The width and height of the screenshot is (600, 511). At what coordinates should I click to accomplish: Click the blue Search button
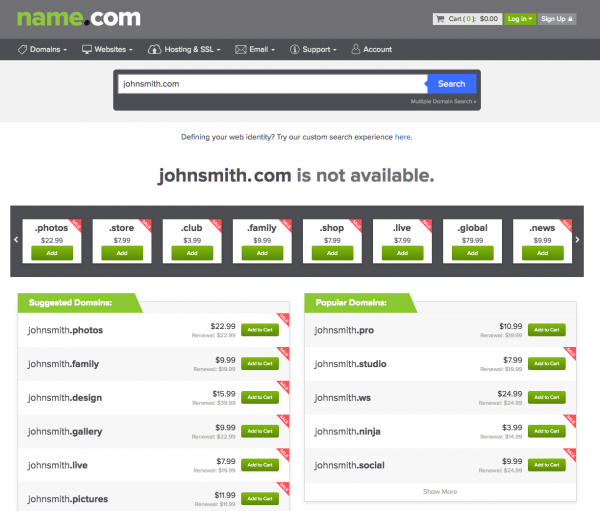pos(452,84)
